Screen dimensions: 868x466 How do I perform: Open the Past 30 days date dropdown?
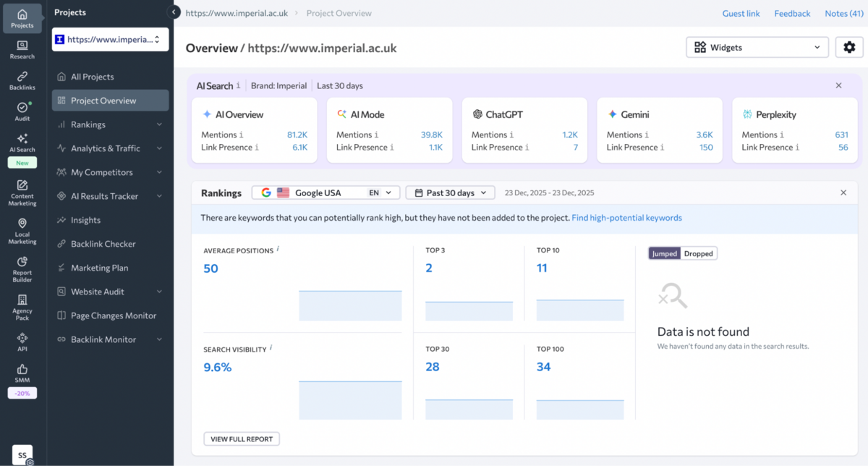(450, 192)
